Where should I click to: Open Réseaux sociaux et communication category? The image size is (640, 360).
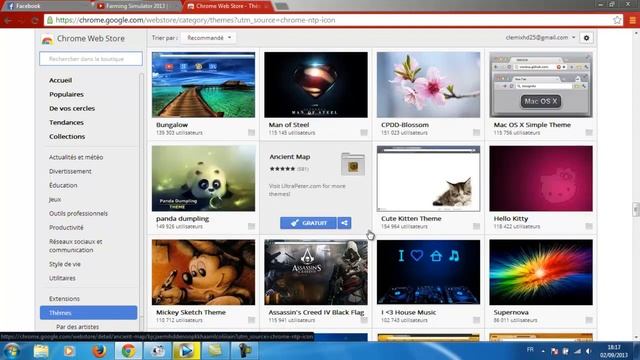[76, 246]
